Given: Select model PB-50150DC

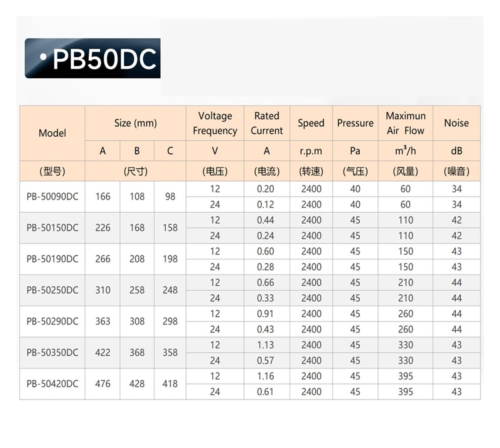Looking at the screenshot, I should pyautogui.click(x=52, y=228).
